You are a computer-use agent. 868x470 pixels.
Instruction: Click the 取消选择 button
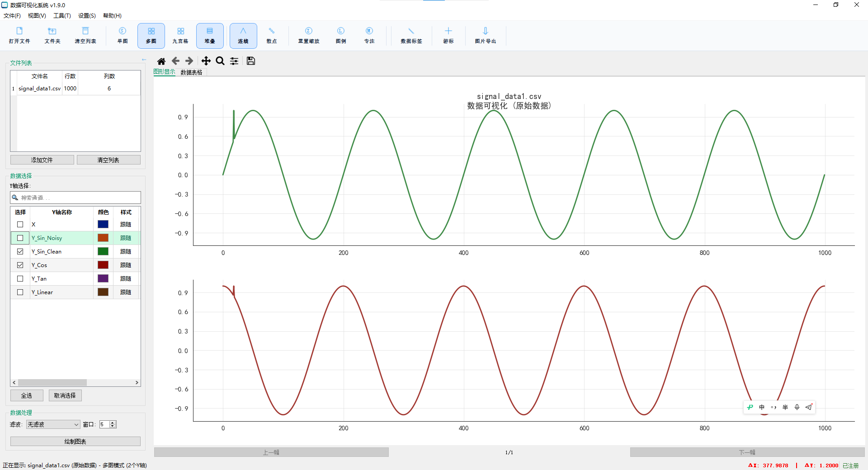point(65,395)
